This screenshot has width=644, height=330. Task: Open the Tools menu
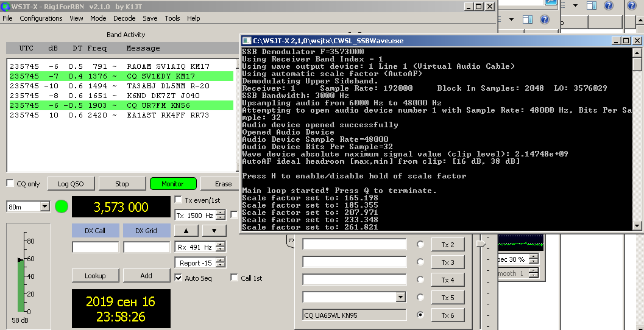coord(172,18)
